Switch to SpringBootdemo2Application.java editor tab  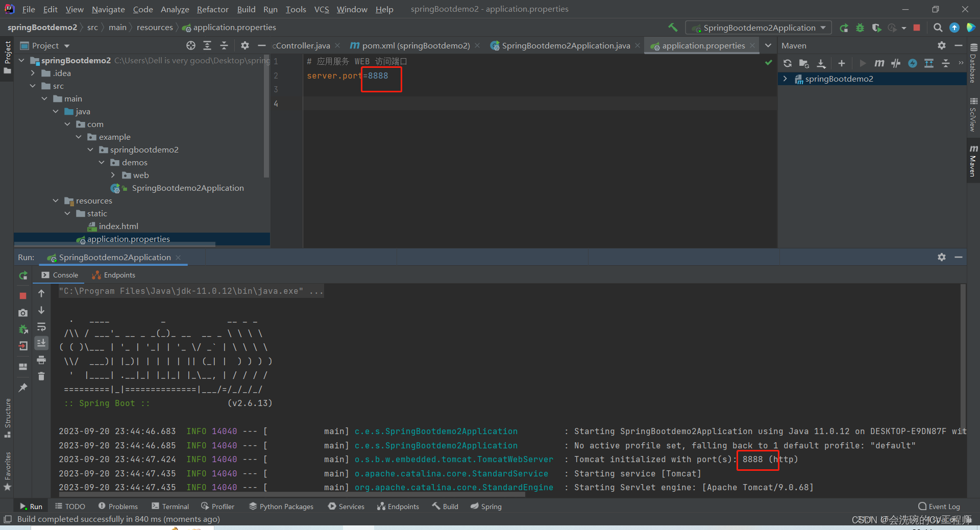coord(565,45)
